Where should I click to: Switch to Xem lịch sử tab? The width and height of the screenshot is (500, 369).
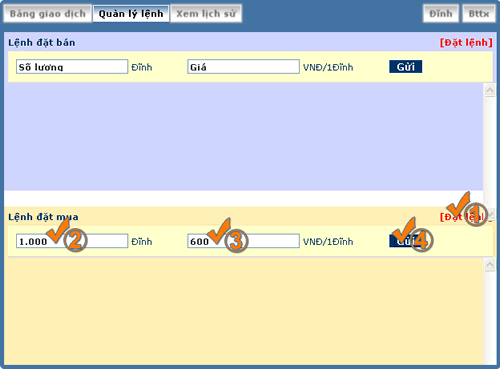[206, 14]
